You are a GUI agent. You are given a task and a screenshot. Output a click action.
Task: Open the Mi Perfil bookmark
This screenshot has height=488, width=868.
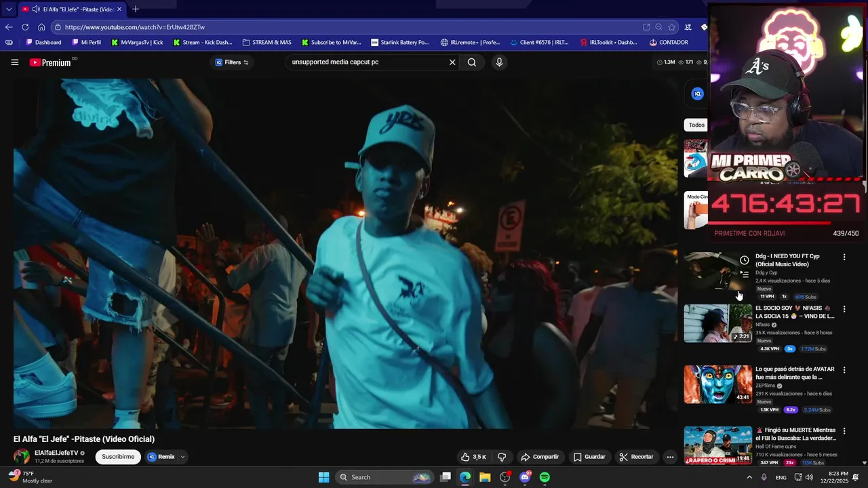click(x=86, y=42)
